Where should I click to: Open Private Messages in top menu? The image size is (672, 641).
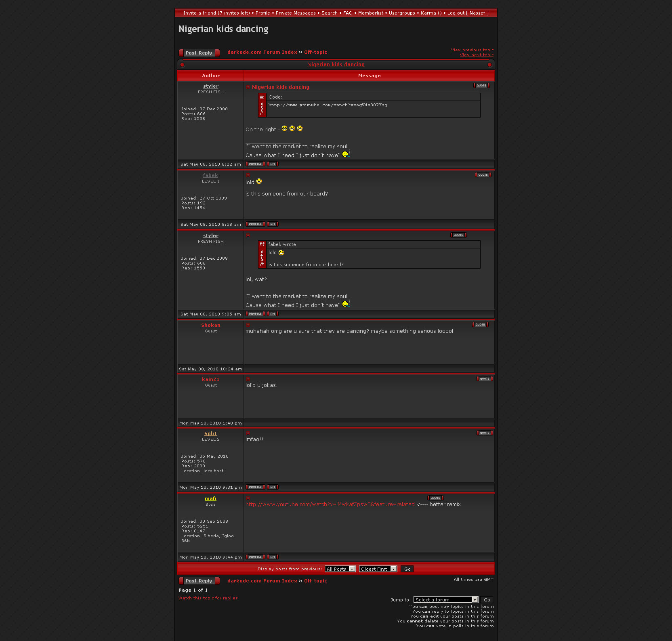(296, 13)
